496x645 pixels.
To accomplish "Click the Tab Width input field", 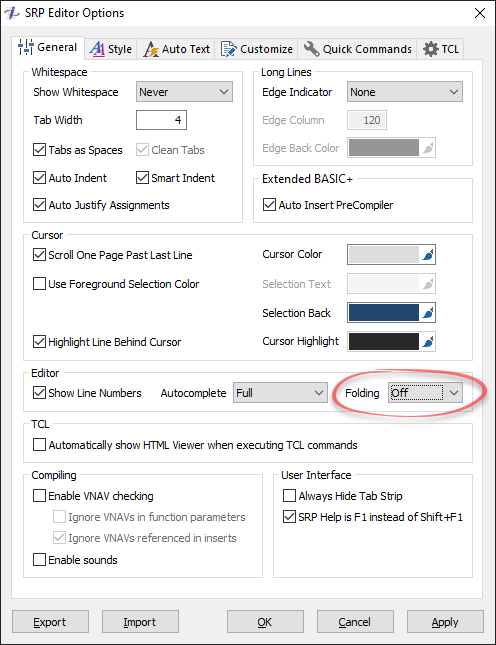I will click(x=161, y=120).
